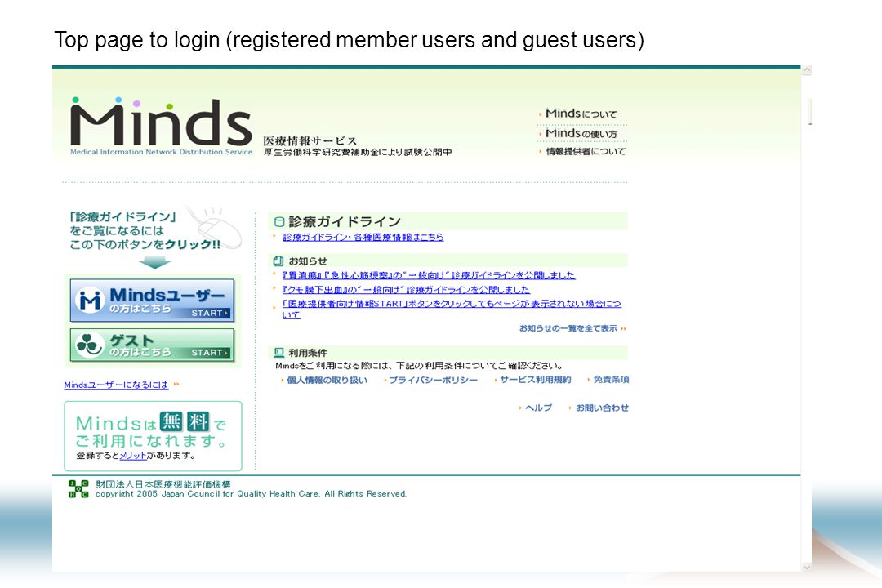The width and height of the screenshot is (882, 588).
Task: Open '個人情報の取り扱い' link
Action: click(x=327, y=381)
